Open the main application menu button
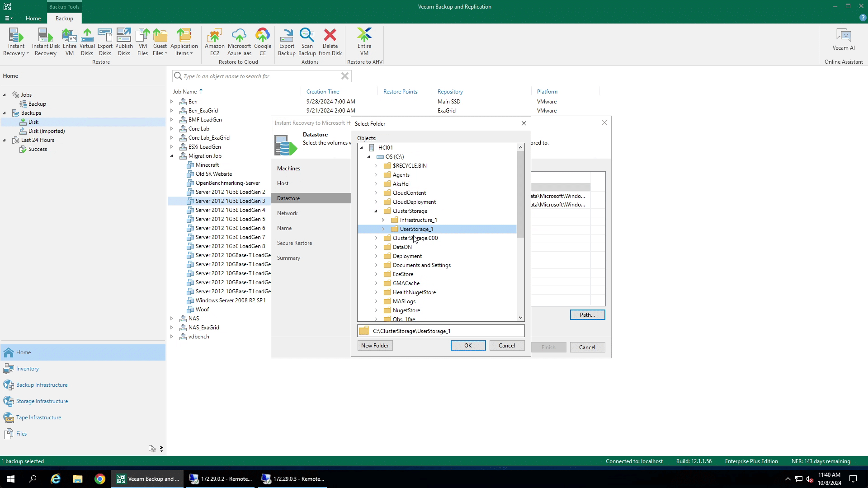The image size is (868, 488). tap(9, 19)
